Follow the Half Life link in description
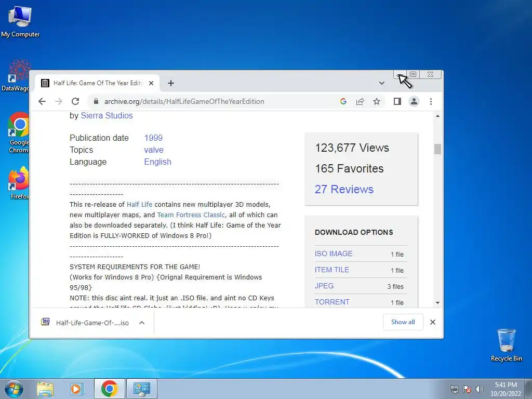This screenshot has width=532, height=399. pyautogui.click(x=139, y=205)
